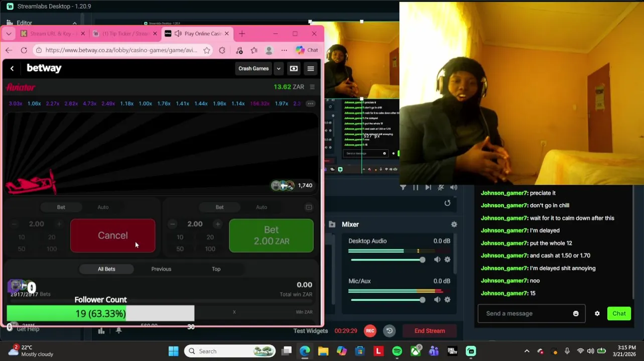Image resolution: width=644 pixels, height=361 pixels.
Task: Select the All Bets tab
Action: coord(106,269)
